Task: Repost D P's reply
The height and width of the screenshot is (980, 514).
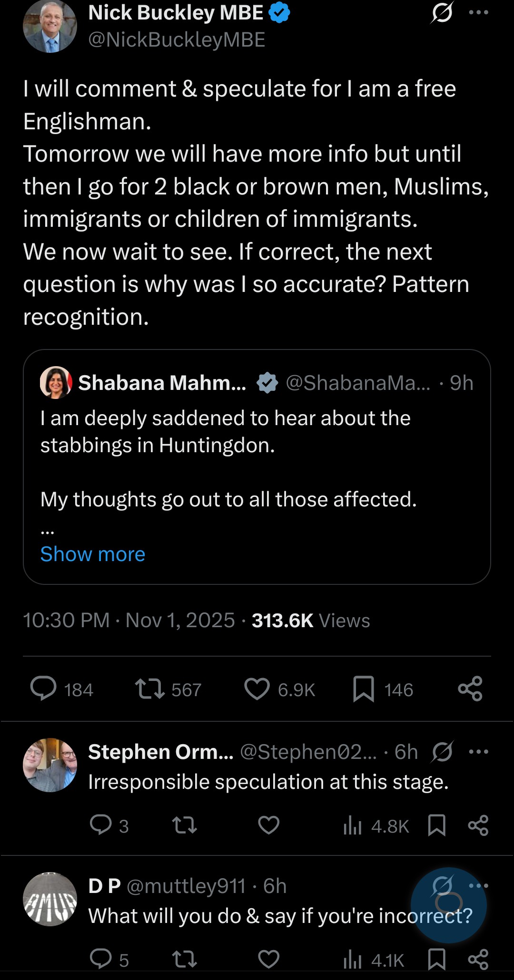Action: [184, 959]
